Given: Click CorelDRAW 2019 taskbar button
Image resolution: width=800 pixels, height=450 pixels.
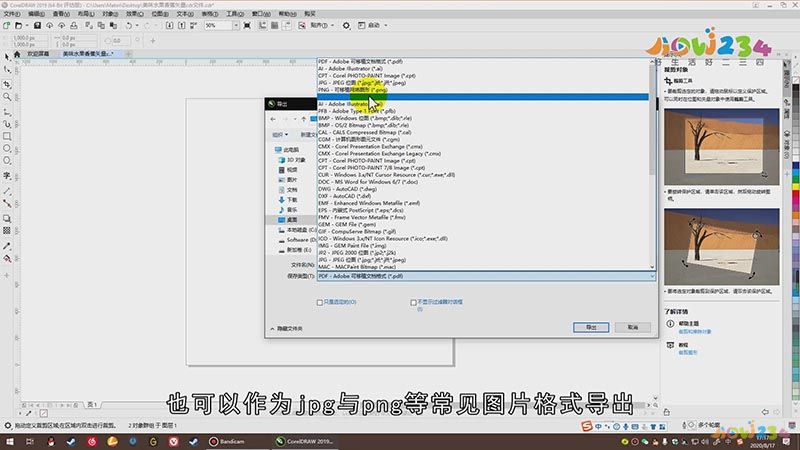Looking at the screenshot, I should pyautogui.click(x=304, y=441).
